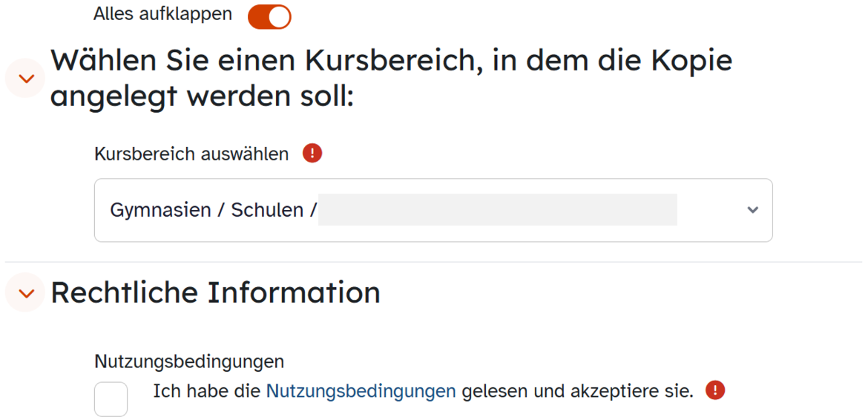Image resolution: width=868 pixels, height=420 pixels.
Task: Toggle the Alles aufklappen switch
Action: click(x=269, y=16)
